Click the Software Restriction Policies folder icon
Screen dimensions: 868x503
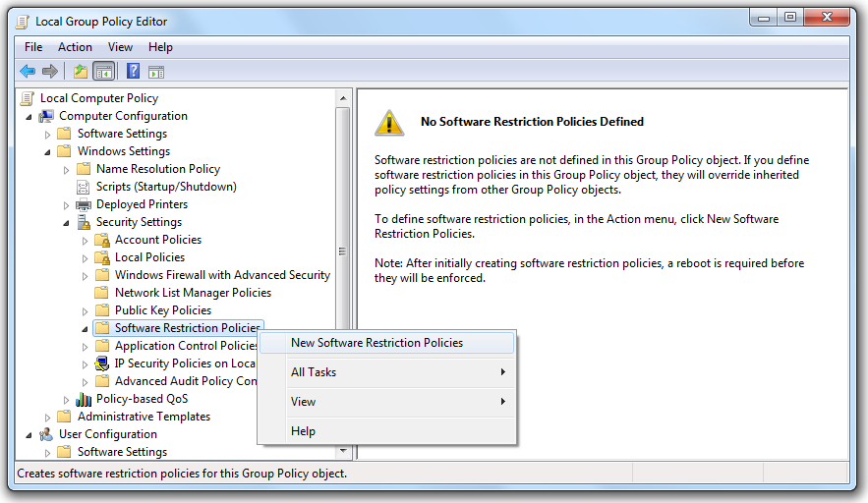[102, 328]
